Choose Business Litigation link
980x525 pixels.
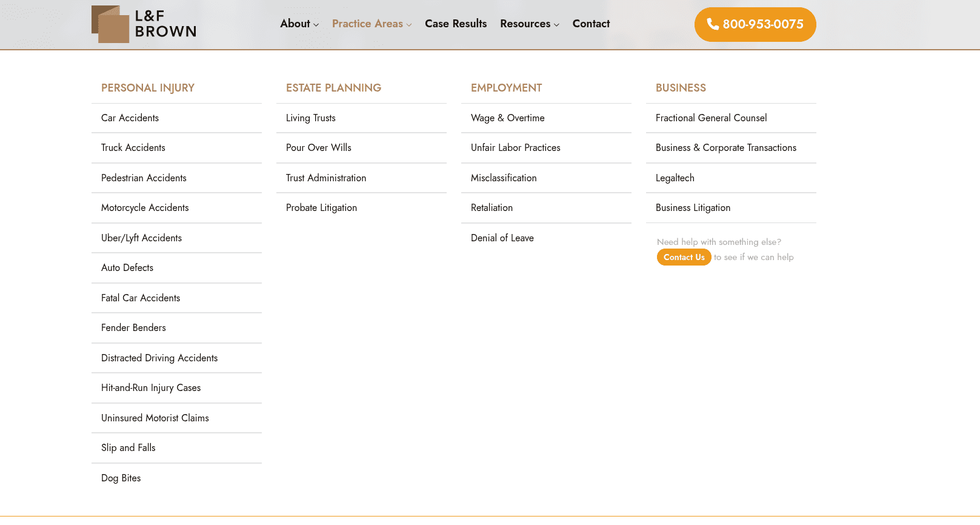(731, 208)
